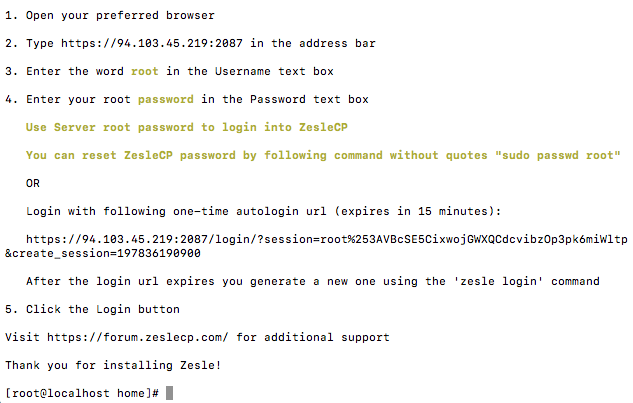Image resolution: width=633 pixels, height=403 pixels.
Task: Click the yellow word password in step 4
Action: (166, 99)
